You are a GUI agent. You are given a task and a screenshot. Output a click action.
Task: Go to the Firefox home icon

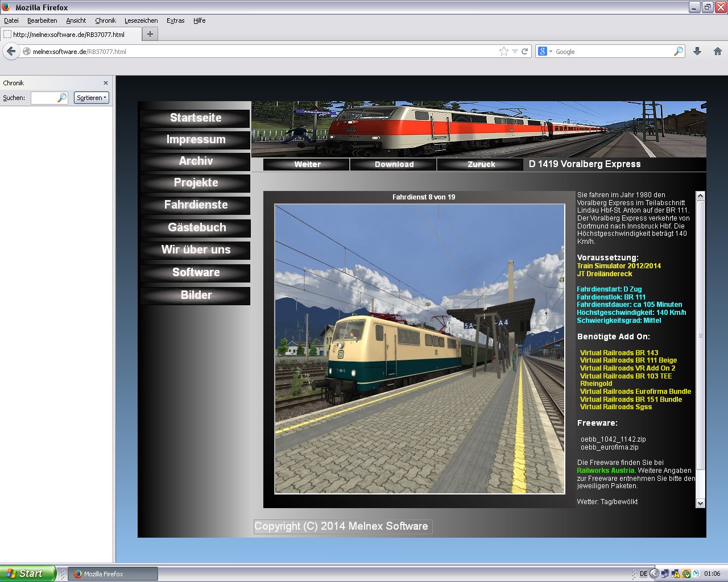pos(718,51)
